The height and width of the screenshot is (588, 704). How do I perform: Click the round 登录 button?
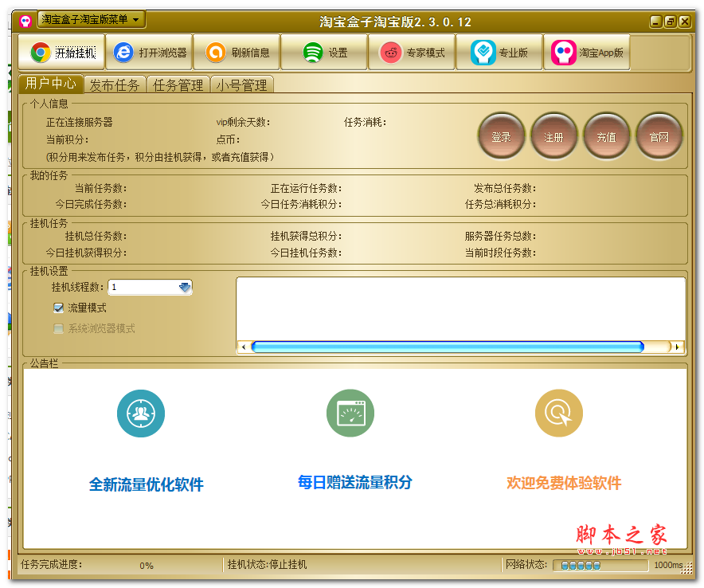[x=501, y=136]
